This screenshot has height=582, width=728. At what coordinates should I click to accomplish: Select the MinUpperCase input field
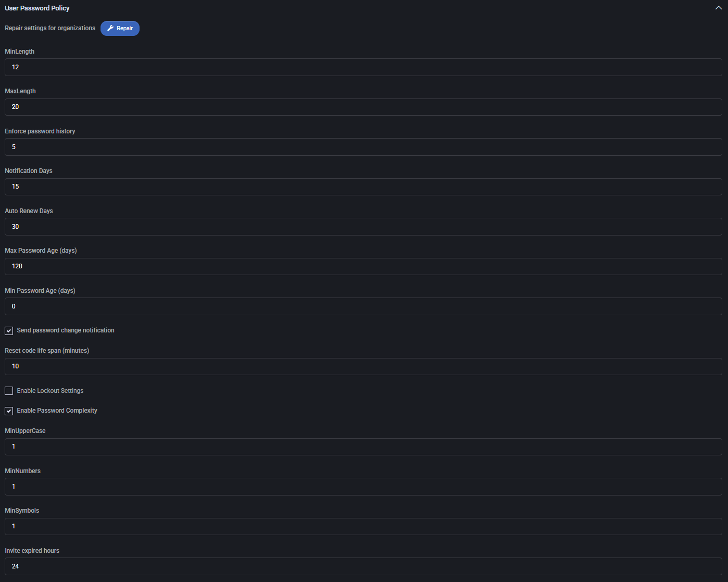(x=363, y=447)
